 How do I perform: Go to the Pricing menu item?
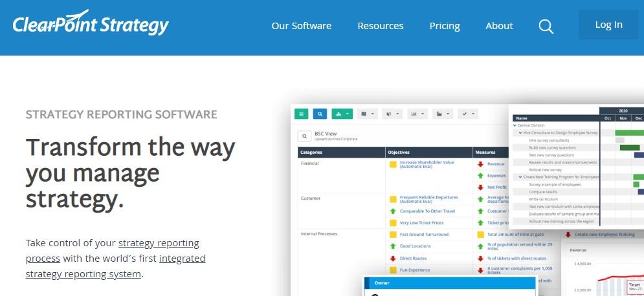445,26
